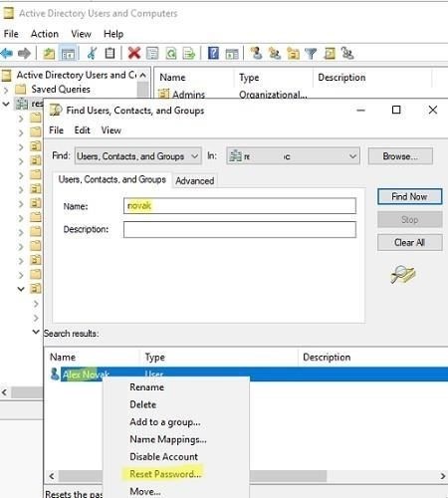Open the Find type dropdown

(138, 156)
